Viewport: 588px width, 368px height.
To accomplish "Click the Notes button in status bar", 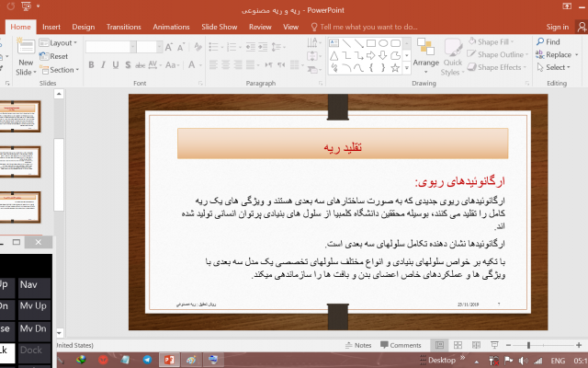I will (x=358, y=345).
